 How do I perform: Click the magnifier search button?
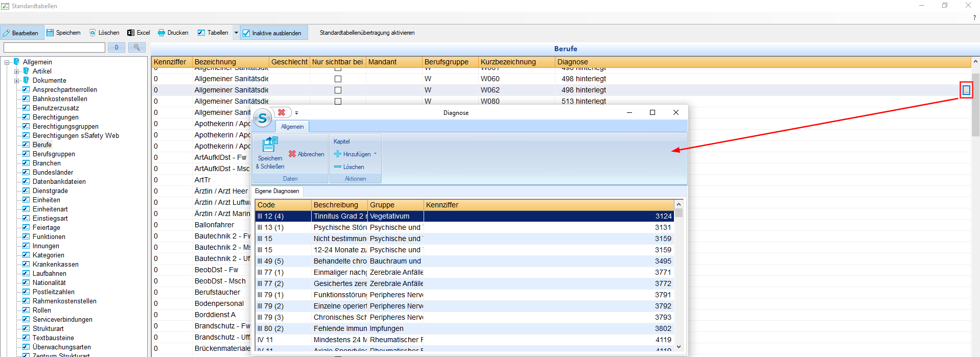coord(136,47)
